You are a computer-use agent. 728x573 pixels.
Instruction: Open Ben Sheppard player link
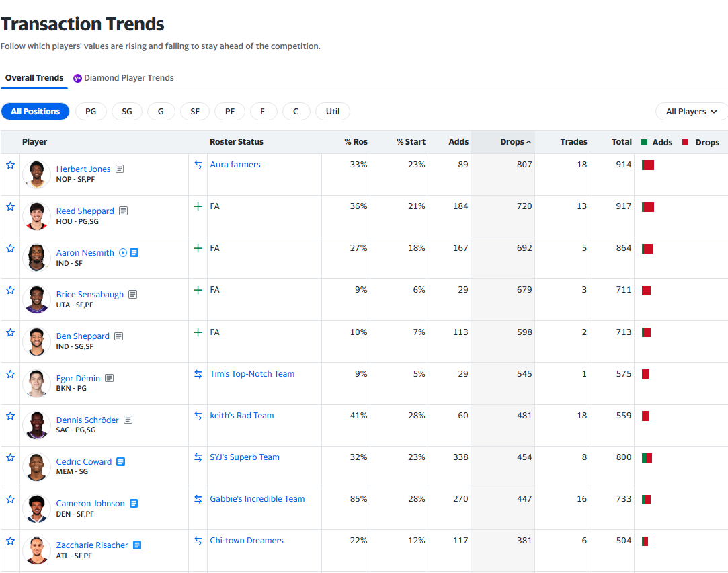click(83, 336)
